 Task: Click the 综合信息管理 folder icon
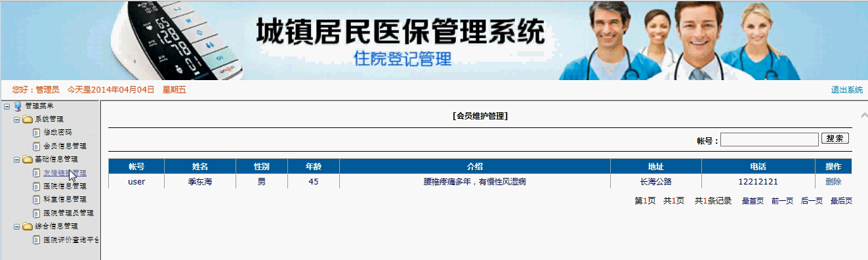click(x=28, y=227)
